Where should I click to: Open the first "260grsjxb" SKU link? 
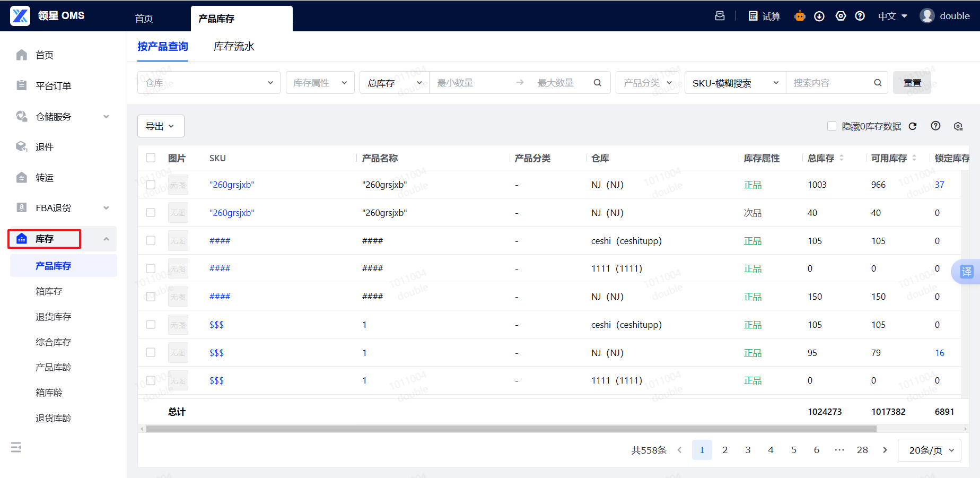(x=232, y=185)
